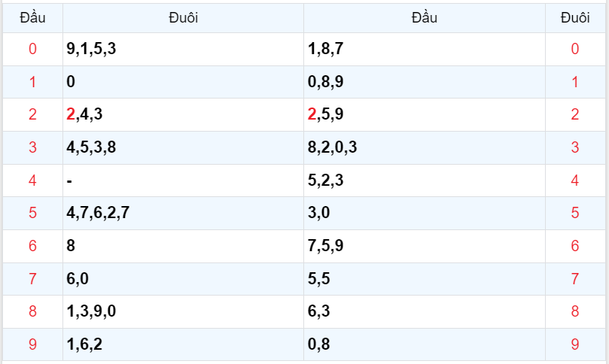This screenshot has height=364, width=609.
Task: Click the wide Đuôi column header
Action: [x=184, y=17]
